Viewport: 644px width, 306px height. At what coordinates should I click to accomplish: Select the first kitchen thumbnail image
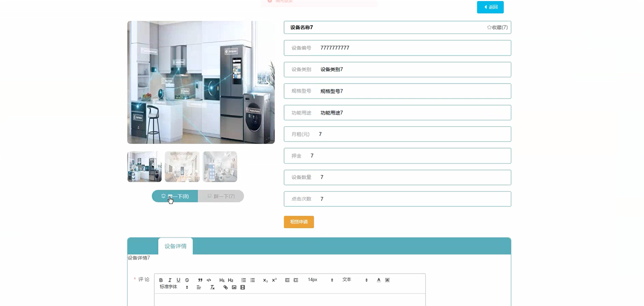click(x=144, y=167)
